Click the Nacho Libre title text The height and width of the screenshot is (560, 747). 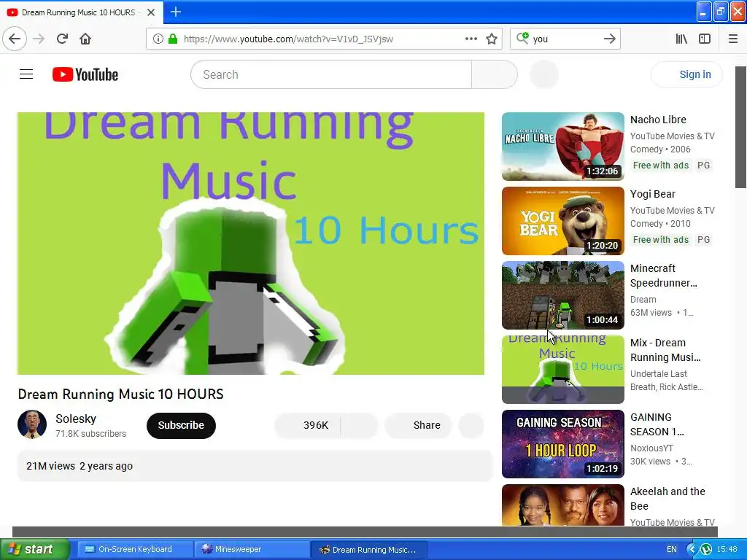pyautogui.click(x=658, y=120)
